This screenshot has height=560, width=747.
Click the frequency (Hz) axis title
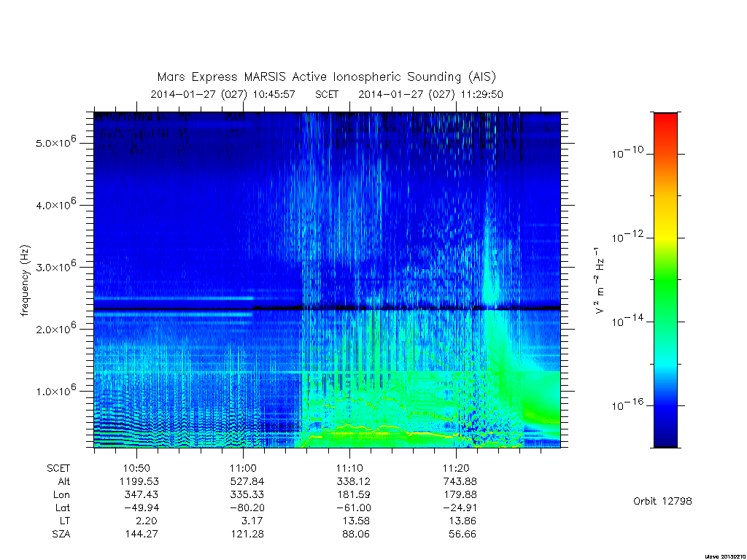click(x=25, y=281)
